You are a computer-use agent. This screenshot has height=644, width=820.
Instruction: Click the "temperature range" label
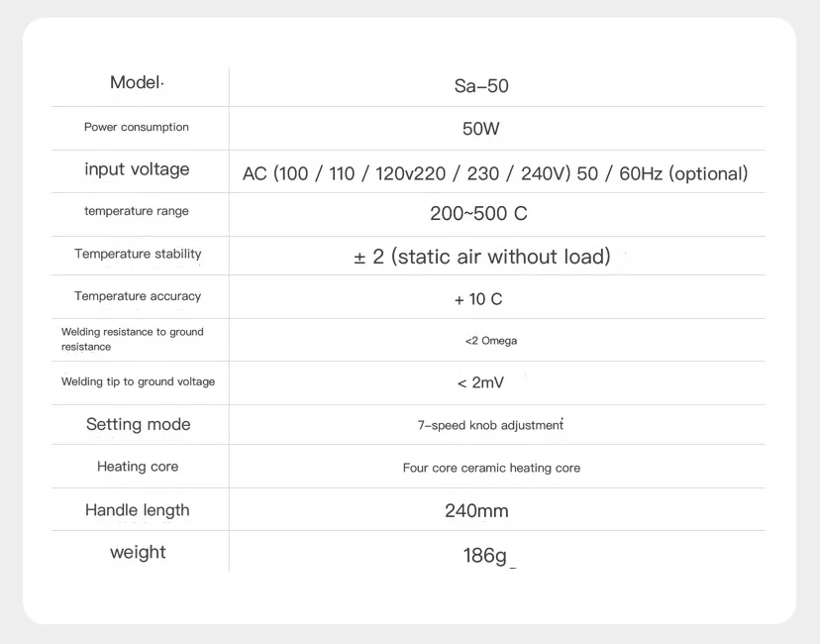tap(136, 211)
